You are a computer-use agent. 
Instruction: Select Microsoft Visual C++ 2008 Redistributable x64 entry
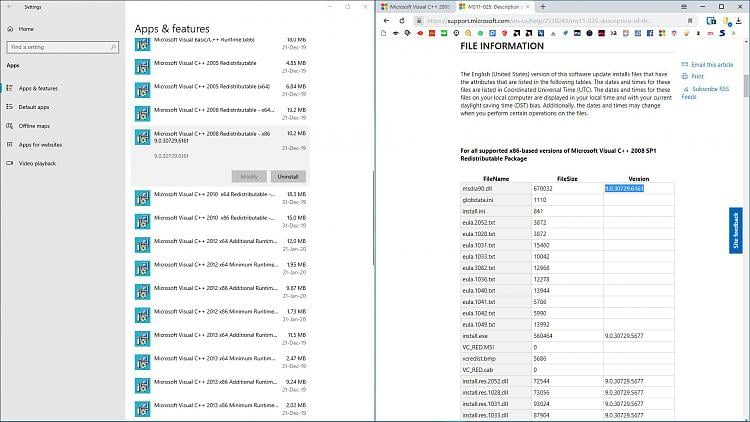(220, 113)
